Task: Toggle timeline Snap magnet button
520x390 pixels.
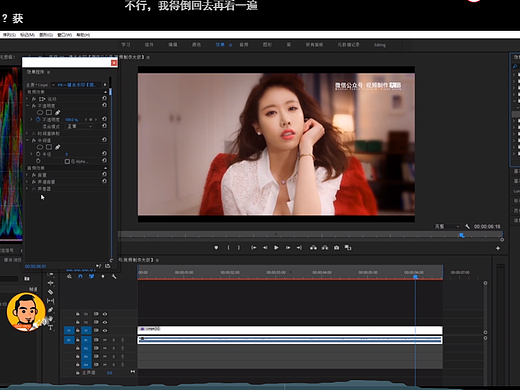Action: tap(80, 276)
